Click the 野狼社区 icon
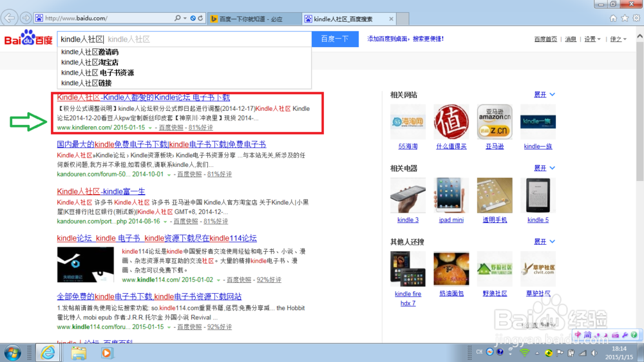 coord(495,269)
